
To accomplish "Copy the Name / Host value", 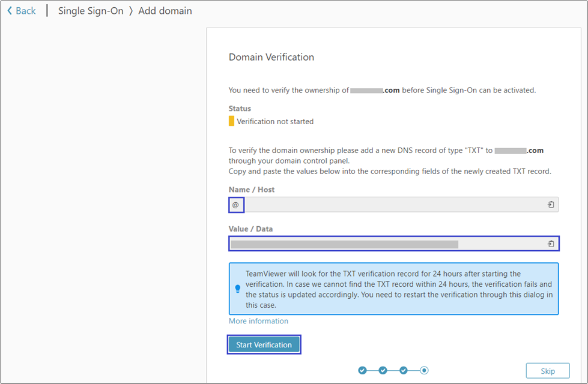I will pyautogui.click(x=551, y=205).
